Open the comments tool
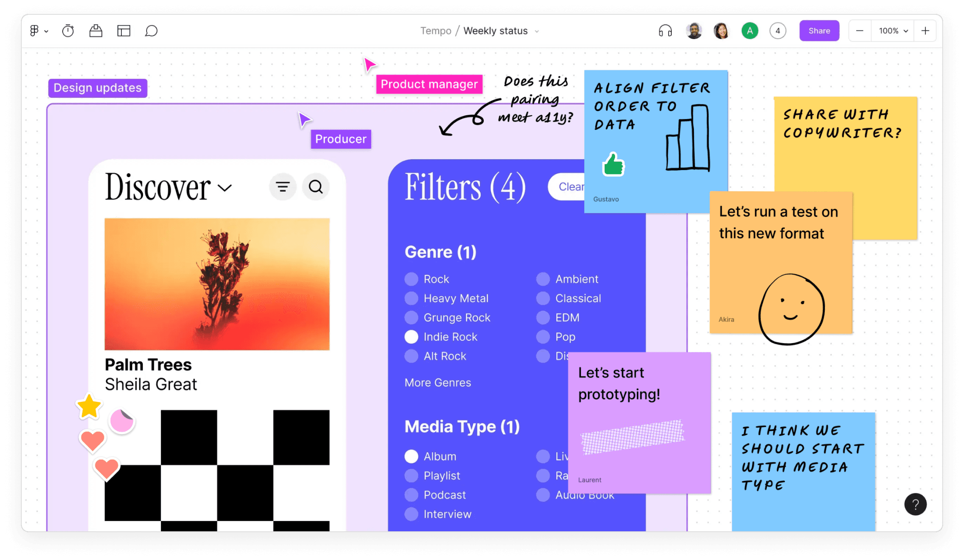 (x=151, y=31)
